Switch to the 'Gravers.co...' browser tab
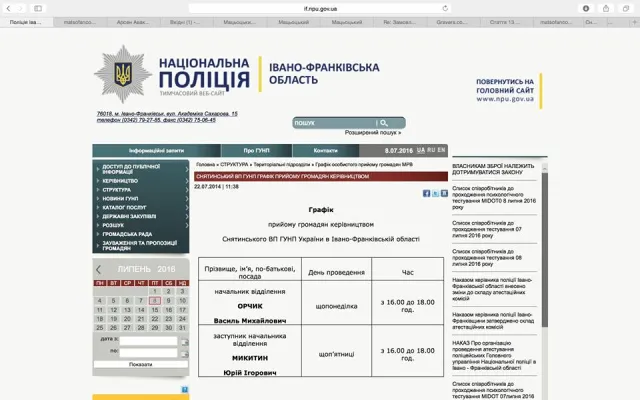 coord(452,22)
